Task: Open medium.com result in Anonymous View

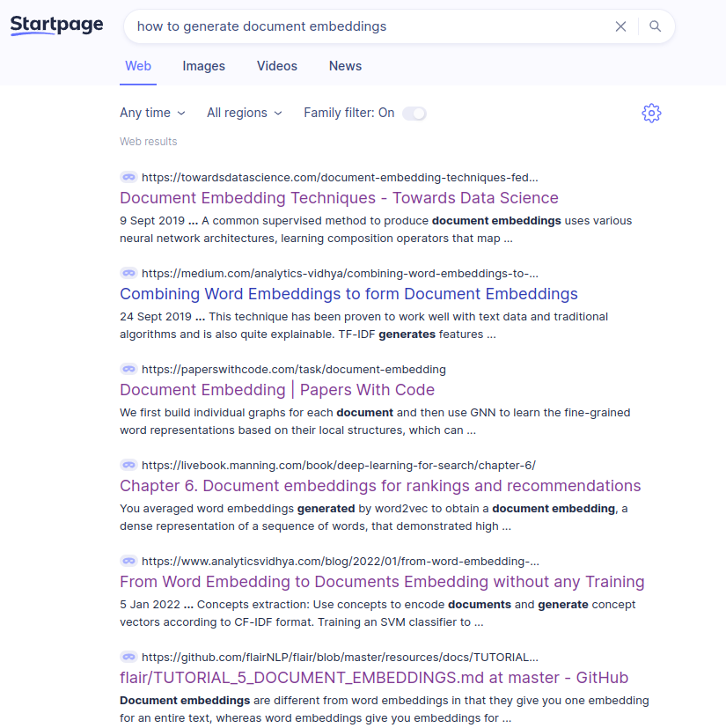Action: click(128, 273)
